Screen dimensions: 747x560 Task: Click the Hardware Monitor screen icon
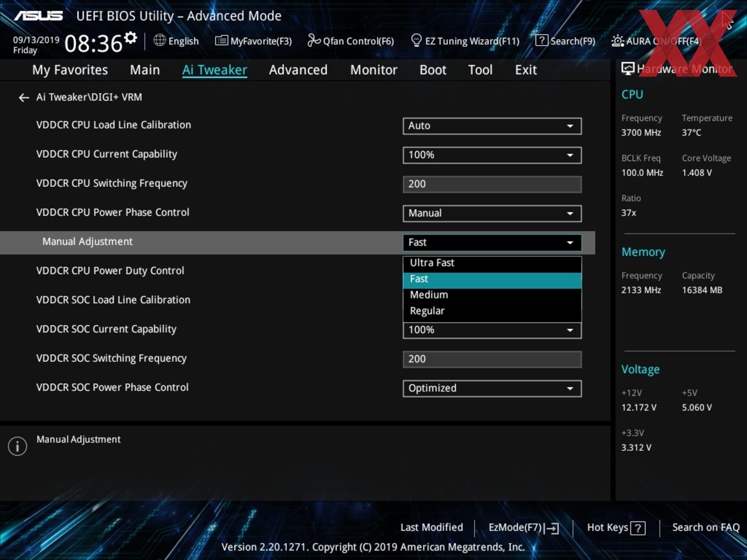(x=628, y=69)
